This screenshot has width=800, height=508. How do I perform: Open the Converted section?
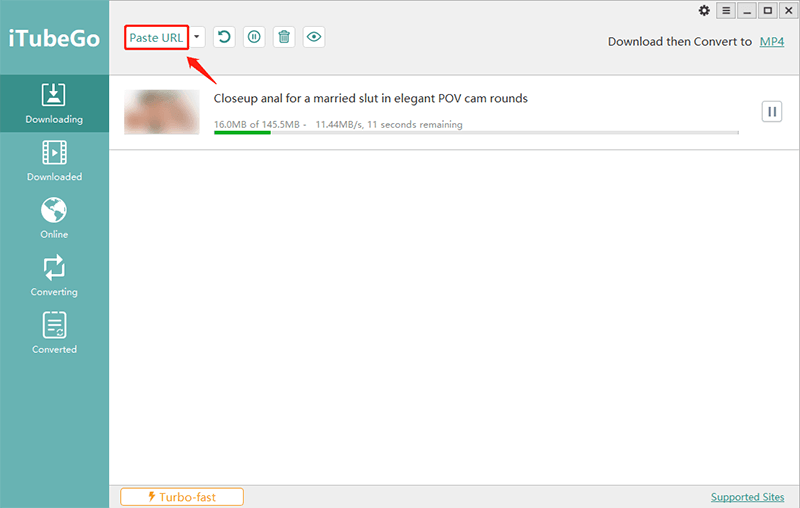54,334
